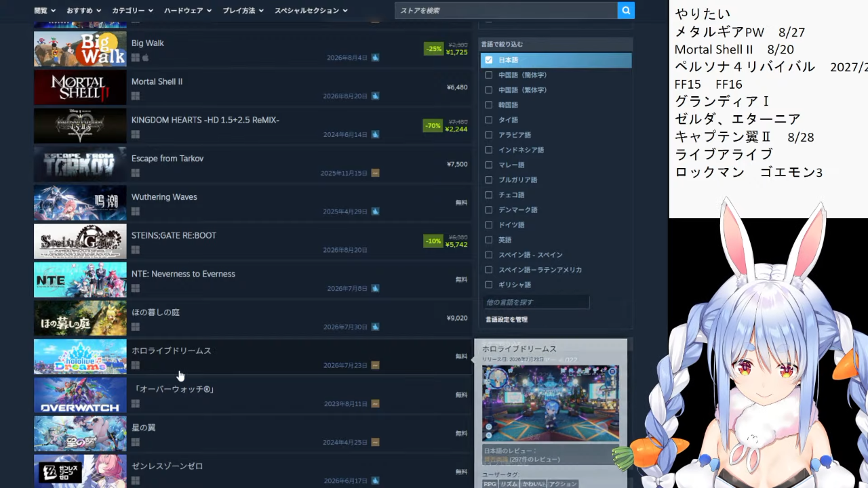Uncheck the 日本語 language filter
The width and height of the screenshot is (868, 488).
(489, 60)
